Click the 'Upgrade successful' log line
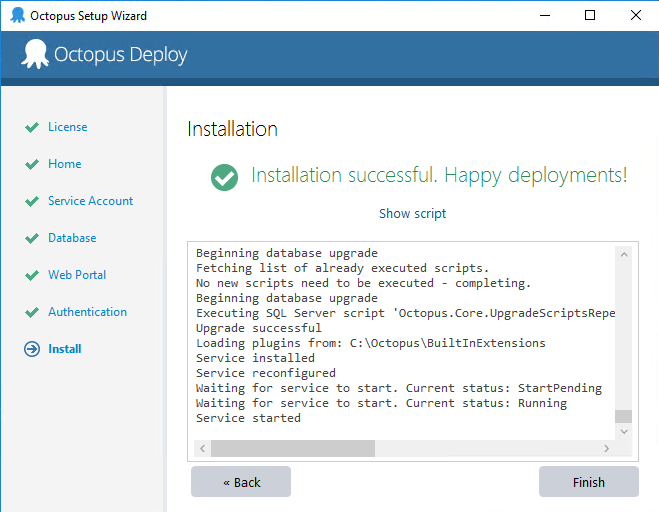The width and height of the screenshot is (659, 512). pyautogui.click(x=259, y=328)
